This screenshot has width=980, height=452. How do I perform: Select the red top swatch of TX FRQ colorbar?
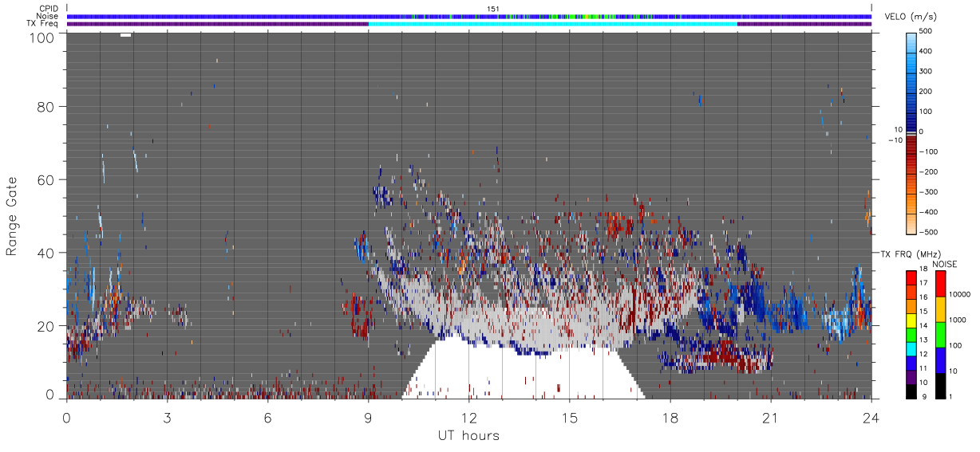click(x=911, y=277)
